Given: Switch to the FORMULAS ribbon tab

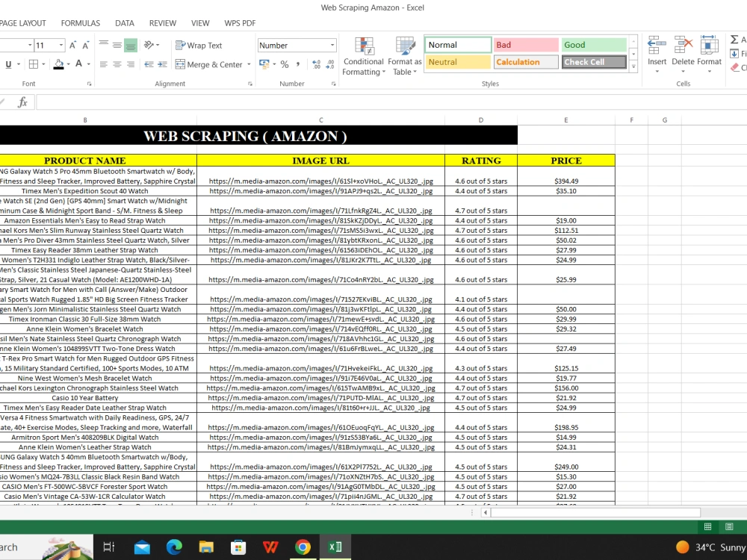Looking at the screenshot, I should pyautogui.click(x=80, y=23).
